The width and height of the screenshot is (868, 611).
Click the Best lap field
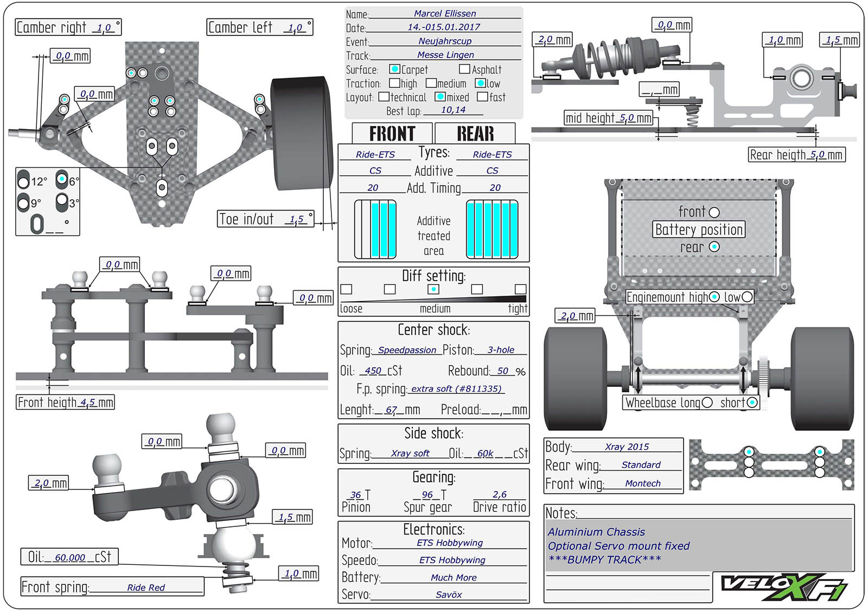click(453, 110)
